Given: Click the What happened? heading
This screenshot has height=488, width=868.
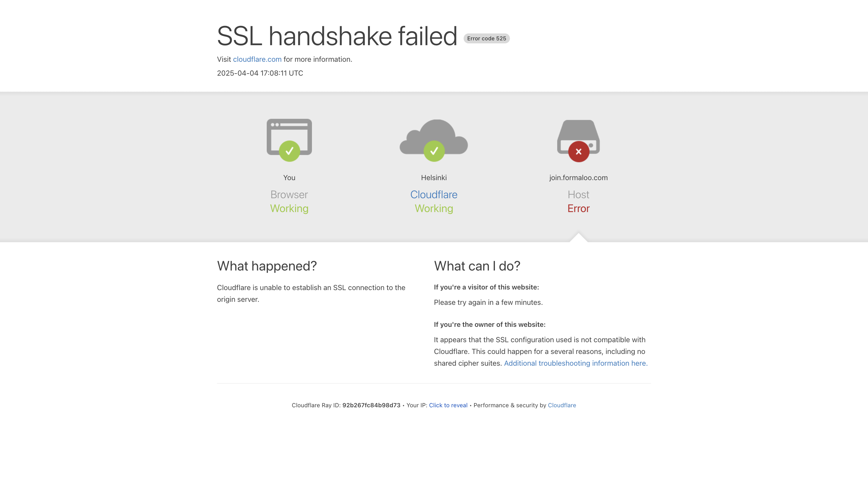Looking at the screenshot, I should coord(267,266).
